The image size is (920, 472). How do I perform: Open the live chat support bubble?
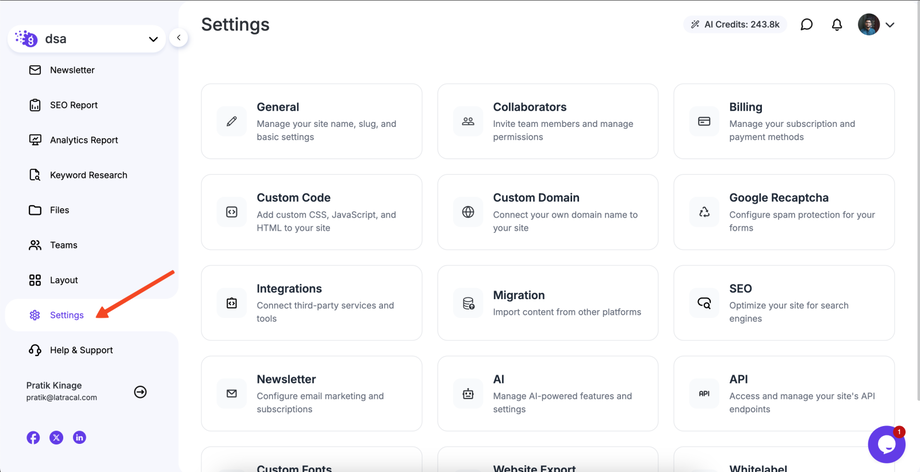coord(886,444)
